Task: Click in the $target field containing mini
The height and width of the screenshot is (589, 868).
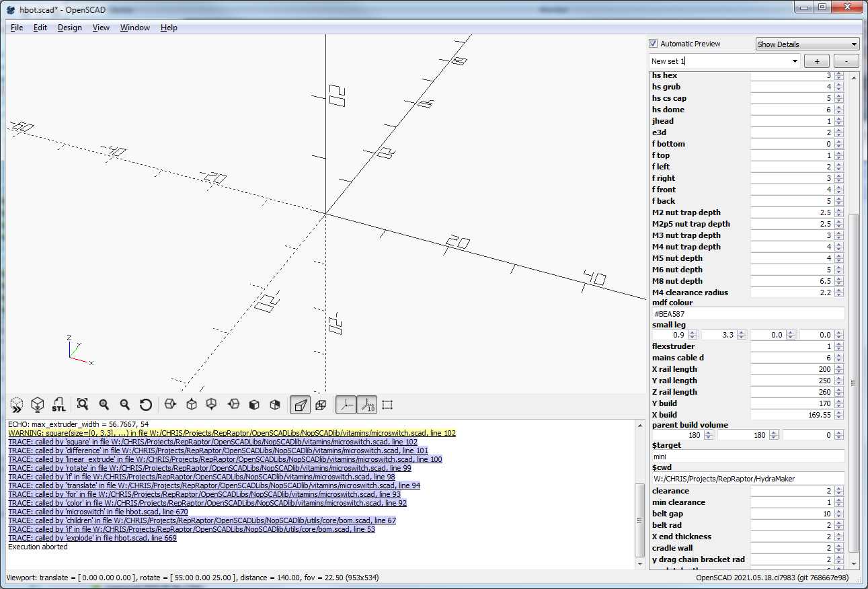Action: (748, 456)
